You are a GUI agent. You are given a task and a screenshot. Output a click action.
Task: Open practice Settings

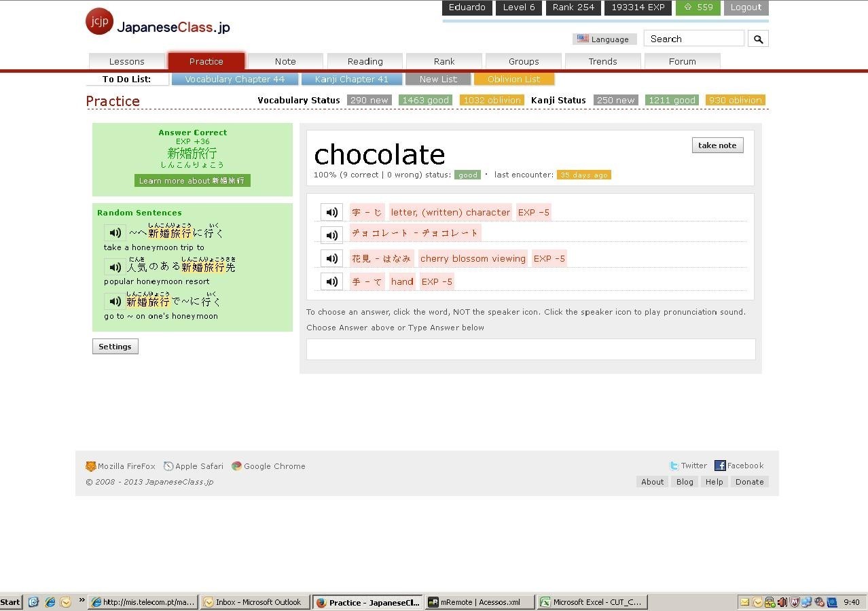[115, 347]
